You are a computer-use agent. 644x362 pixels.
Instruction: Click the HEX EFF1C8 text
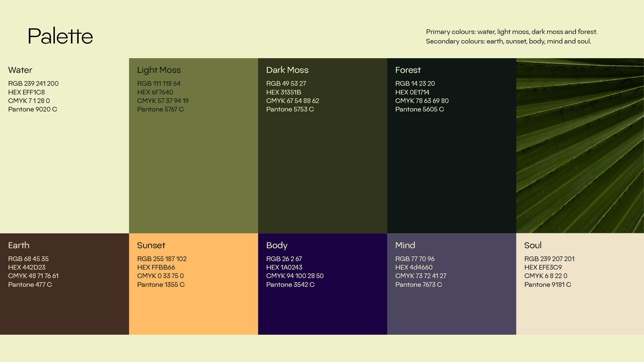26,92
